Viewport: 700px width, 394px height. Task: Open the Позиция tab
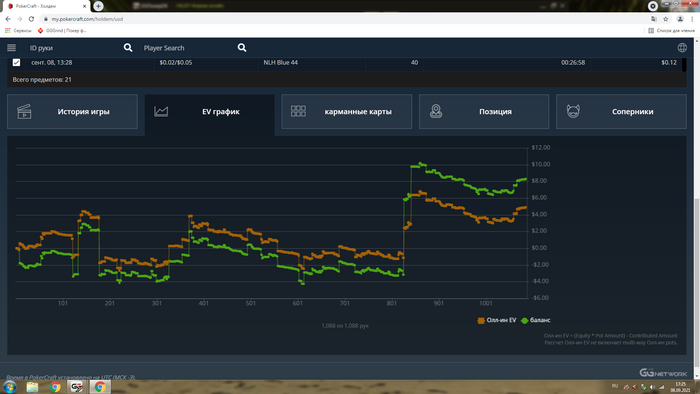coord(484,112)
